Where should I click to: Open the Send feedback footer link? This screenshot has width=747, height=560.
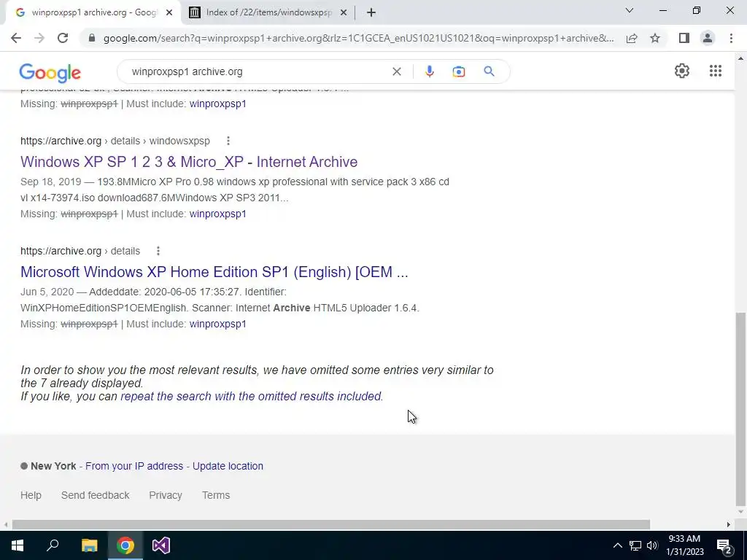pyautogui.click(x=96, y=495)
